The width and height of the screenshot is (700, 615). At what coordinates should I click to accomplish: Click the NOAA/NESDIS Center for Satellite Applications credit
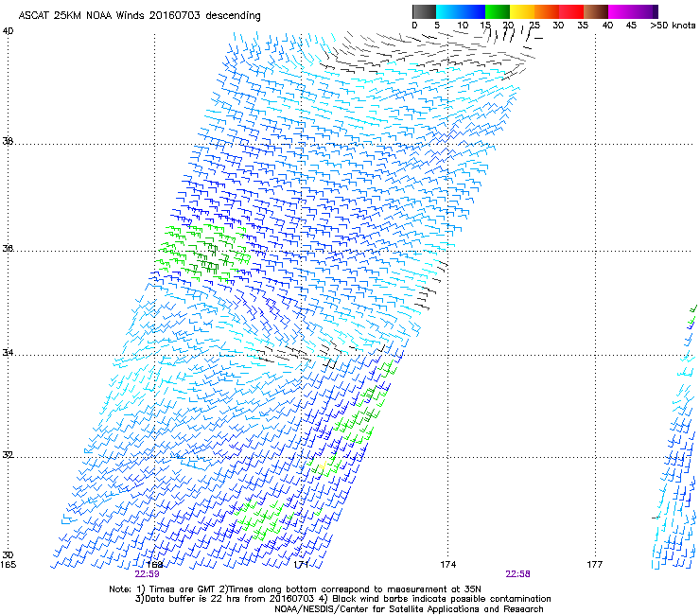tap(409, 609)
